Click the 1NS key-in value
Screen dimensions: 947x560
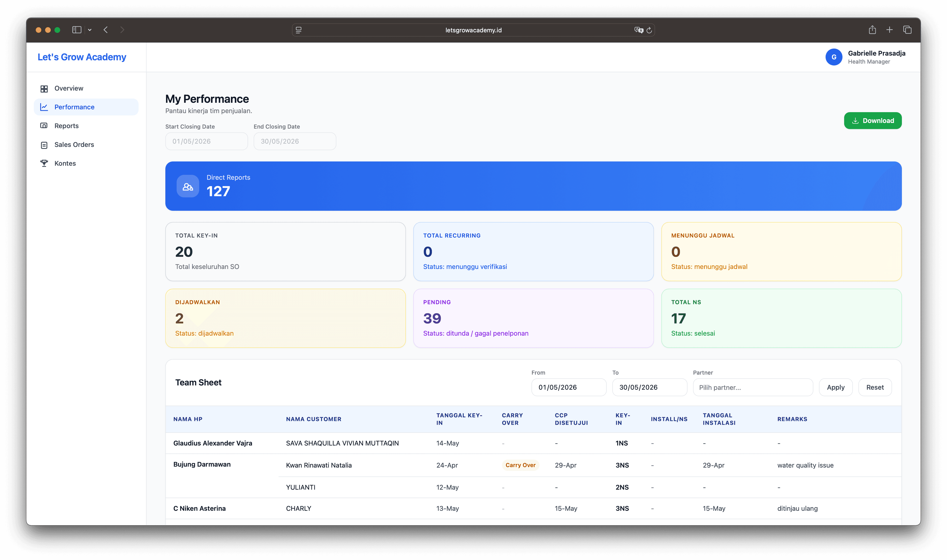coord(621,443)
